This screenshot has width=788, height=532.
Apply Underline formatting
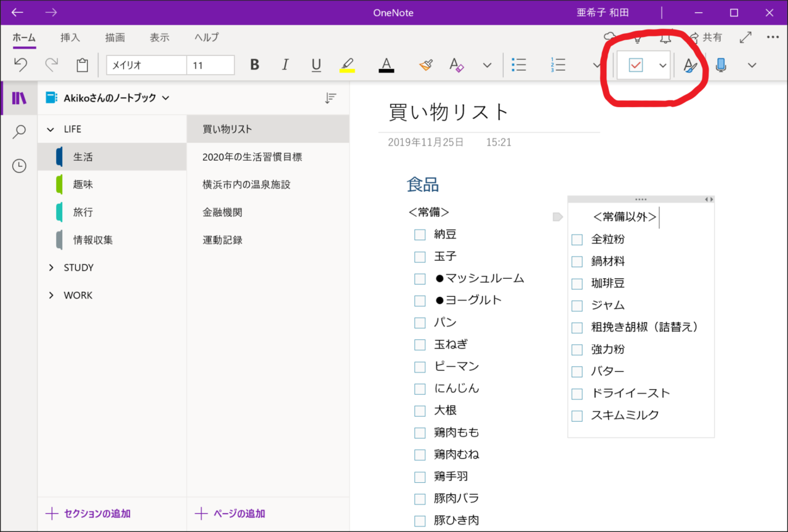316,65
